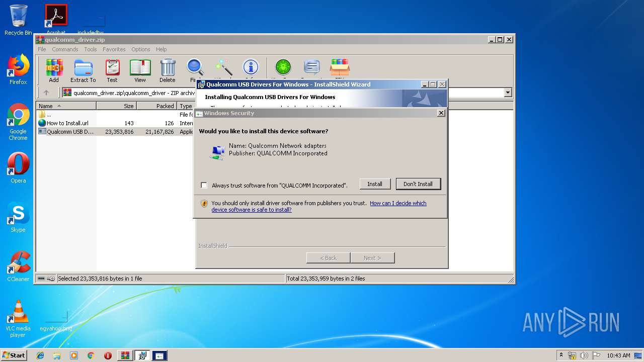The image size is (644, 362).
Task: Open Skype desktop shortcut
Action: point(18,217)
